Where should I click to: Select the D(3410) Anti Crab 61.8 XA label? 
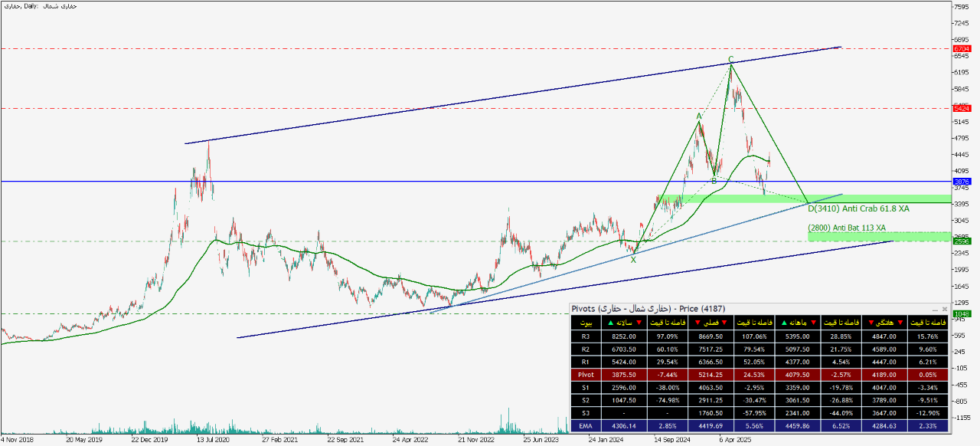(x=858, y=208)
